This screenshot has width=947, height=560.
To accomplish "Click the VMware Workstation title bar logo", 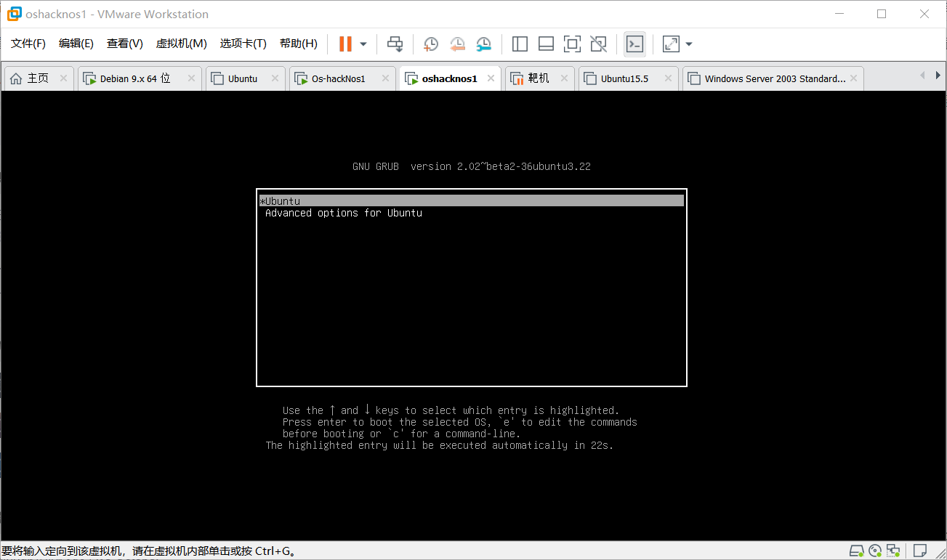I will [14, 14].
